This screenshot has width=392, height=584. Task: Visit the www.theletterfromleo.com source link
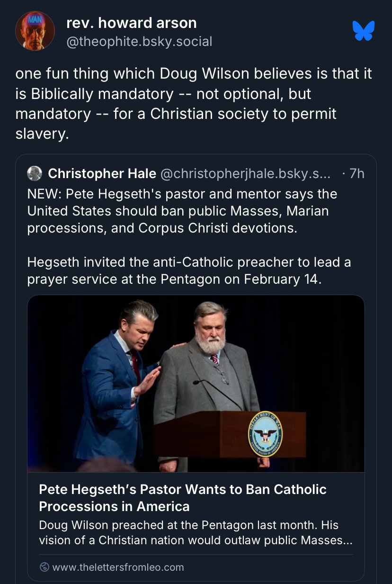(118, 567)
